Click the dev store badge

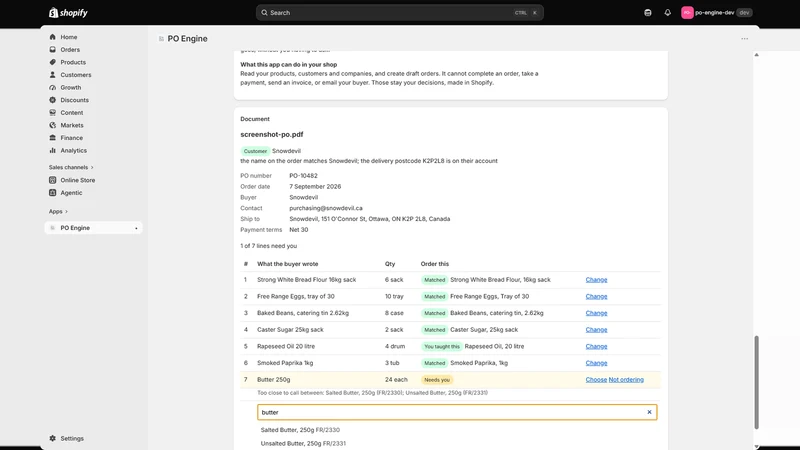[744, 13]
